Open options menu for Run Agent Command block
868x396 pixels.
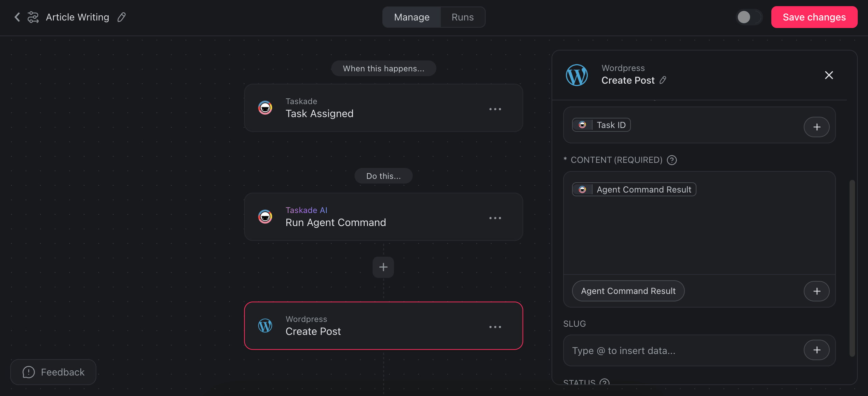495,217
